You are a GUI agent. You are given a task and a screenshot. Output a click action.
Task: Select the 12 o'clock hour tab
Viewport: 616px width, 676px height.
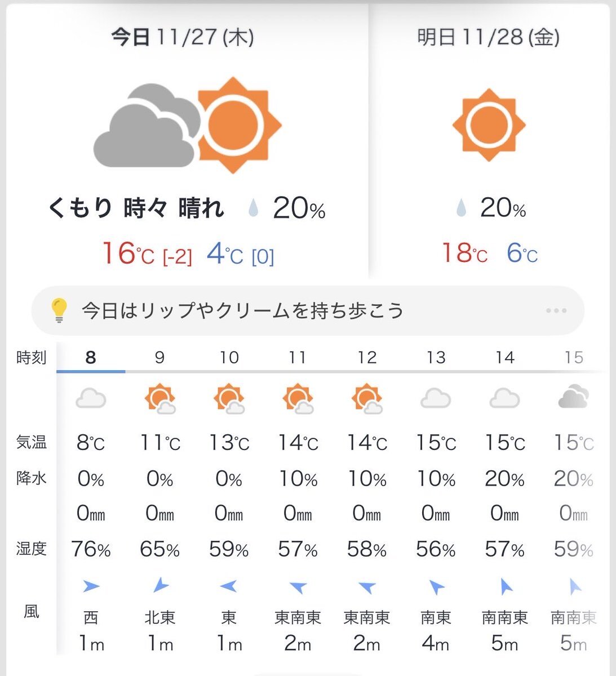(x=367, y=357)
